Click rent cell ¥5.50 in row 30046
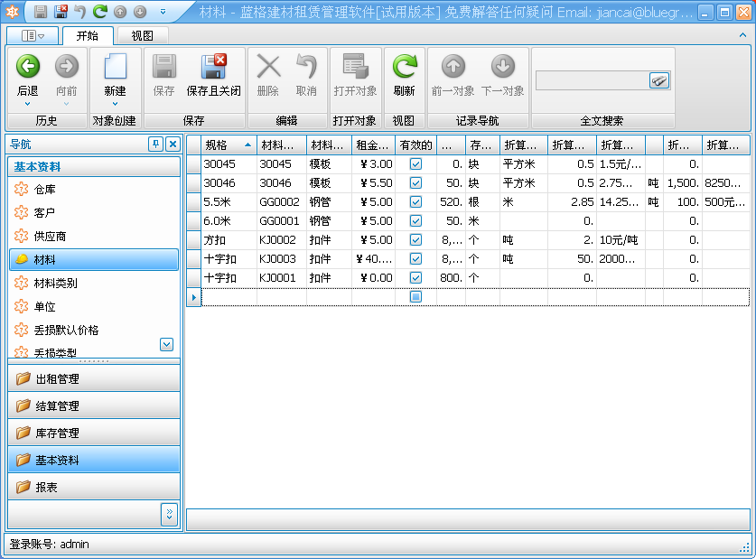The height and width of the screenshot is (559, 756). click(374, 183)
